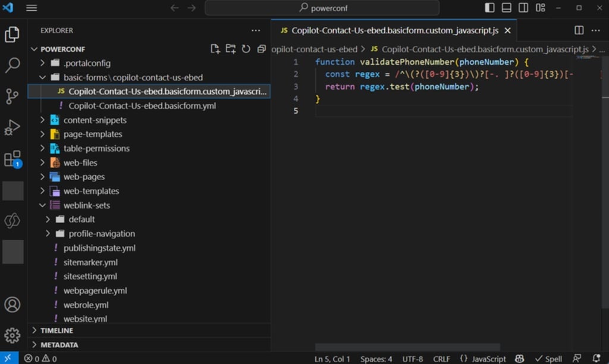Expand the page-templates folder
The width and height of the screenshot is (609, 364).
[x=42, y=134]
